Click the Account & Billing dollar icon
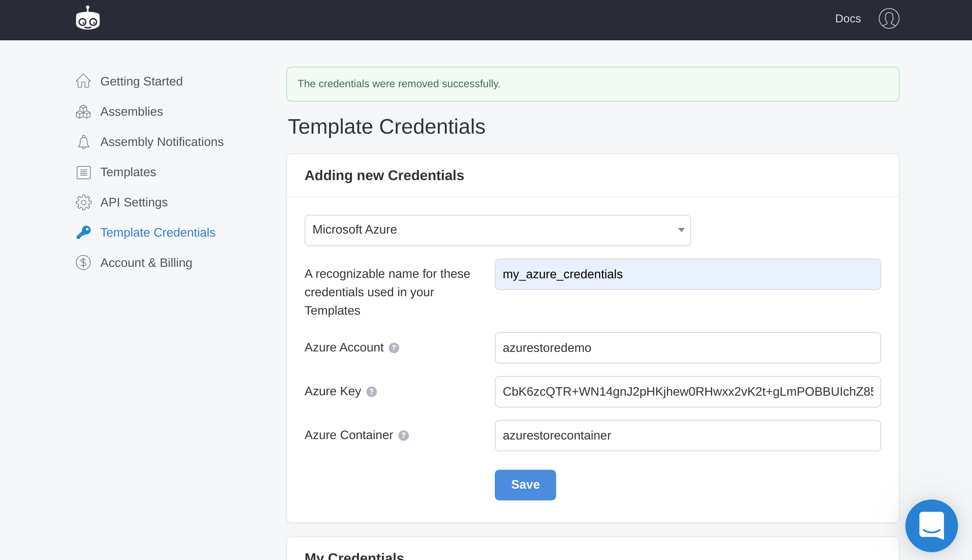This screenshot has height=560, width=972. [83, 263]
